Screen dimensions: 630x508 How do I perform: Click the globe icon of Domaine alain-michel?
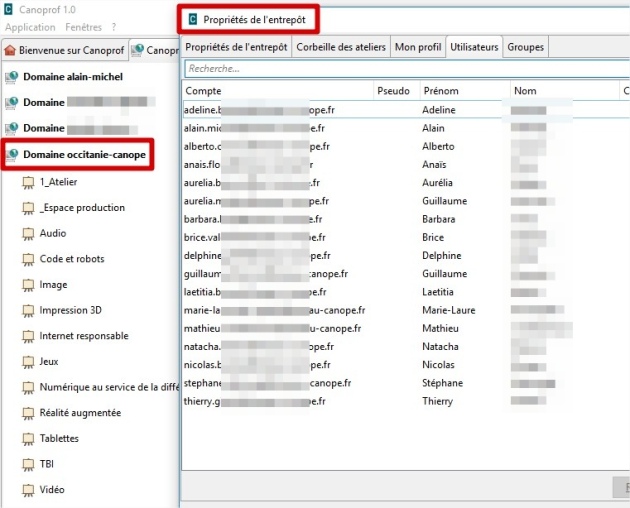pyautogui.click(x=12, y=77)
